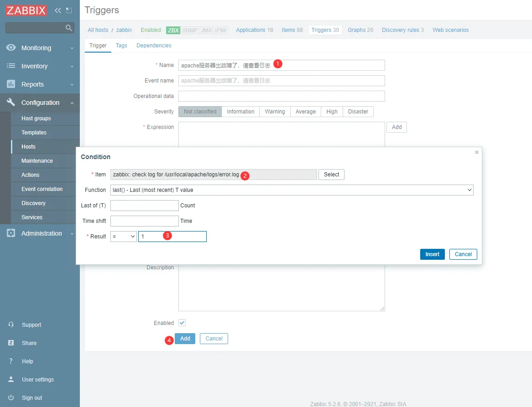Image resolution: width=532 pixels, height=407 pixels.
Task: Switch to the Trigger tab
Action: coord(98,46)
